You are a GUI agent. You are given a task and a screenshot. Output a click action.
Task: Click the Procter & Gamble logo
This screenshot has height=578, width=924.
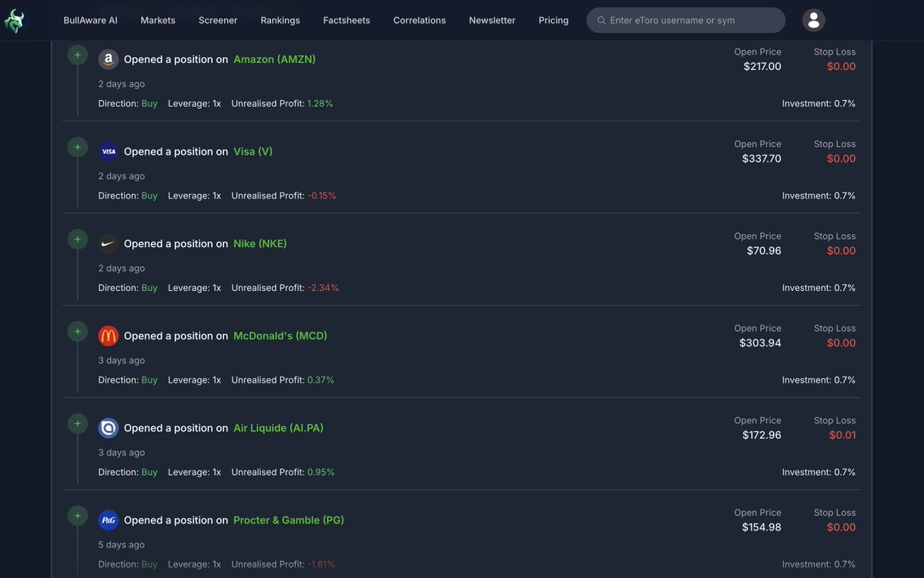tap(109, 520)
